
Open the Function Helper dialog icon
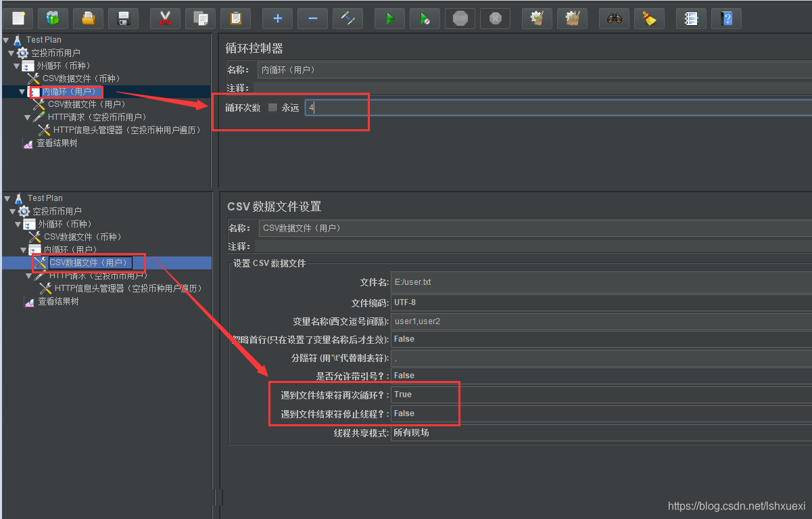[x=691, y=18]
